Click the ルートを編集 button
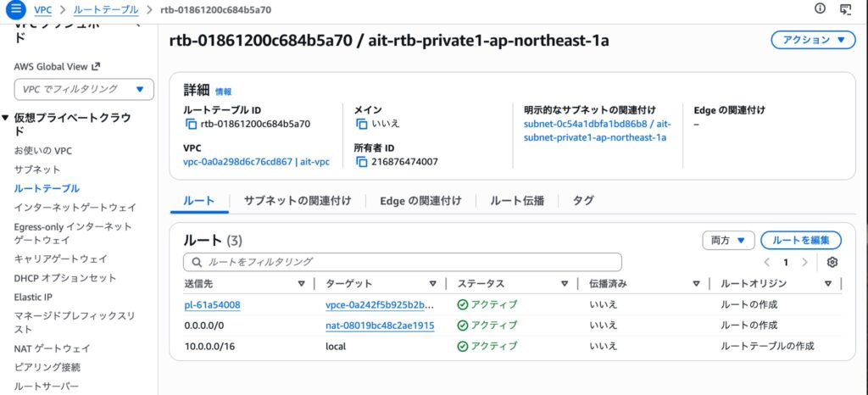 [x=800, y=241]
